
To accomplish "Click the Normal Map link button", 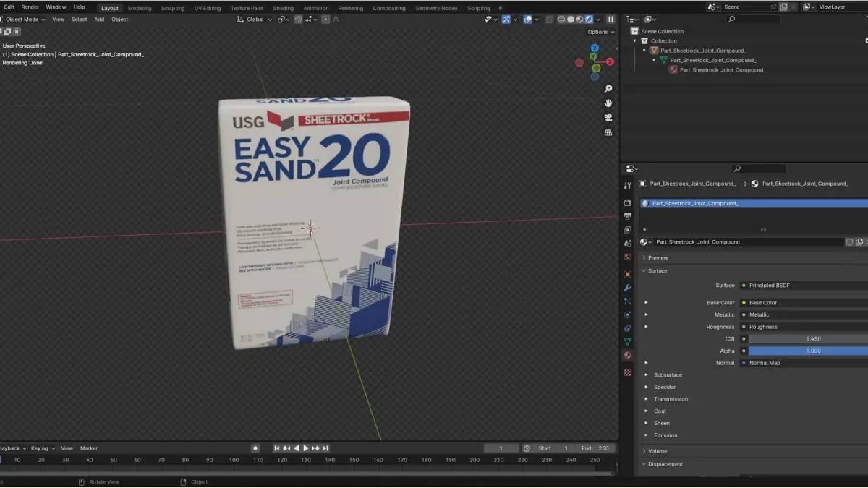I will (803, 363).
